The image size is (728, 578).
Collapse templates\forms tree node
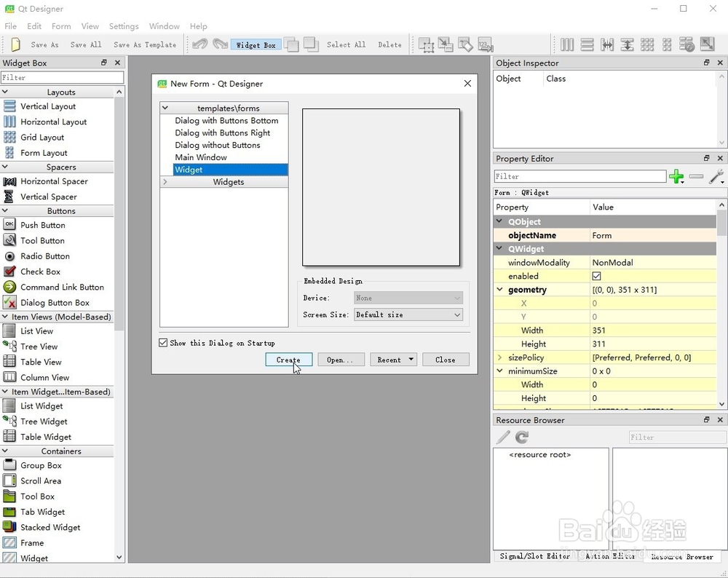(165, 108)
